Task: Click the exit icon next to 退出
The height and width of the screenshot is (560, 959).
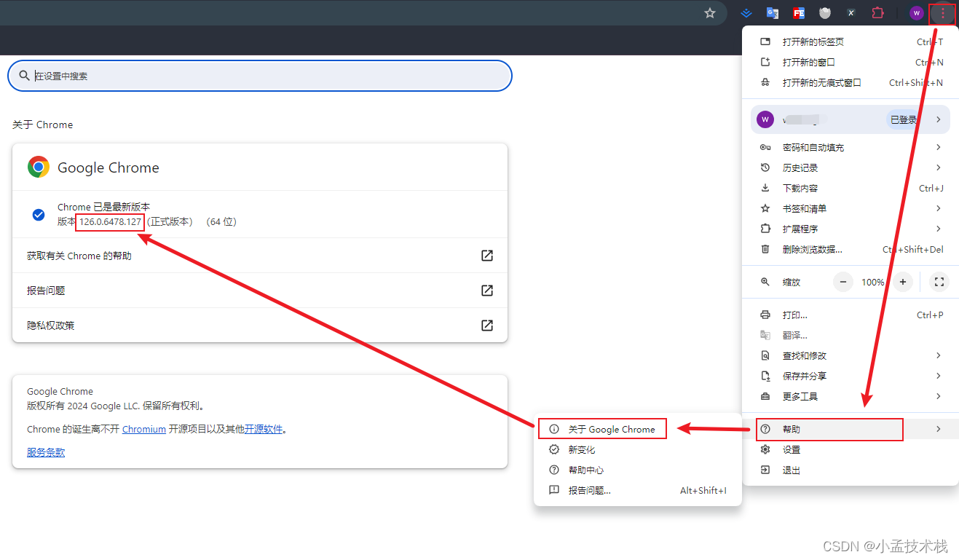Action: [765, 470]
